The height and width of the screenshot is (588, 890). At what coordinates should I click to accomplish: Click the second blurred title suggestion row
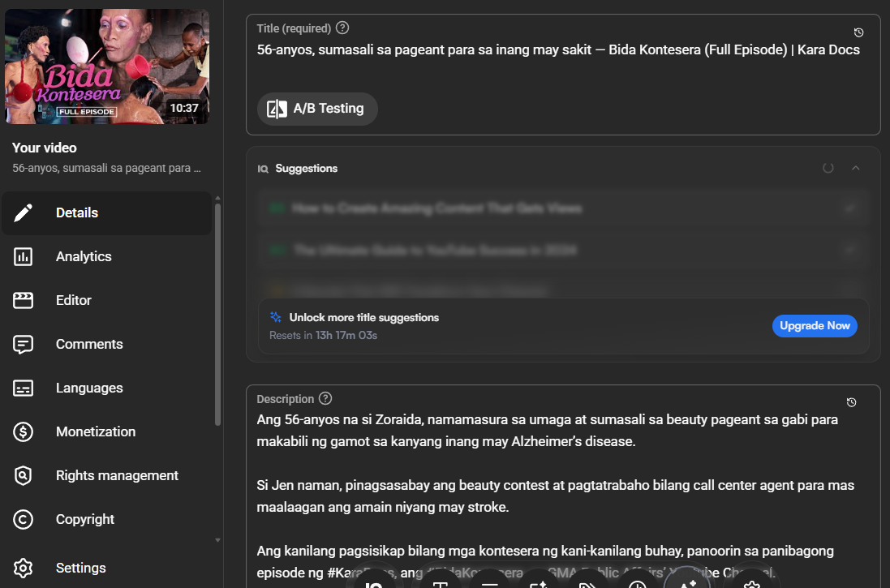(x=562, y=251)
